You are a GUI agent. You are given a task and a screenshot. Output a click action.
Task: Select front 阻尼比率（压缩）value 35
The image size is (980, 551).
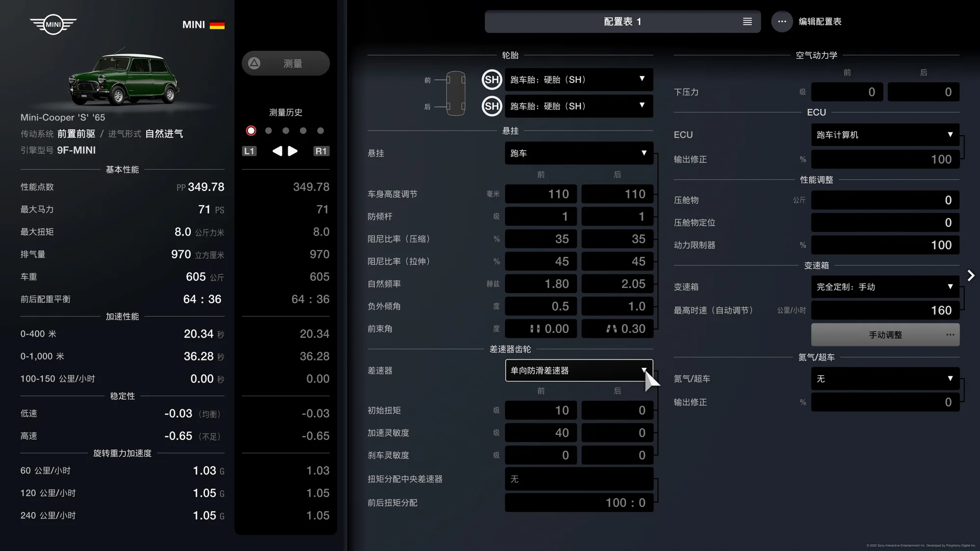pos(541,239)
